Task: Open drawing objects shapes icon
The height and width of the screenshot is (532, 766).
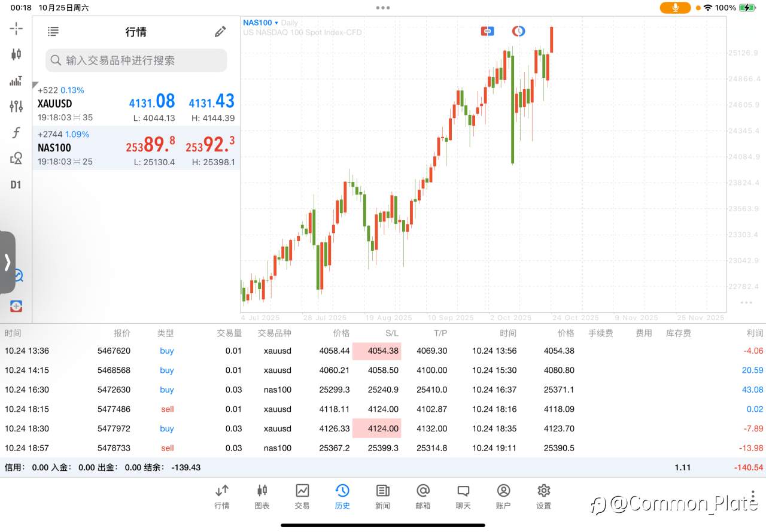Action: point(16,159)
